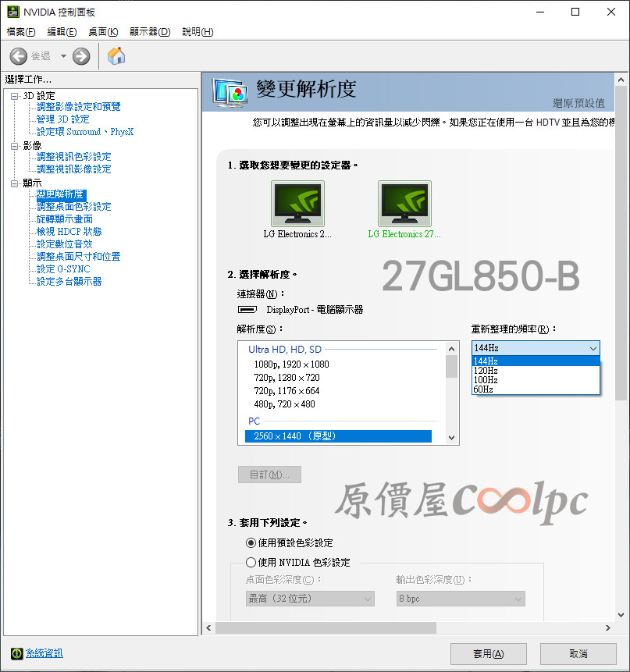Open the 系統資訊 link
The width and height of the screenshot is (630, 672).
click(44, 653)
